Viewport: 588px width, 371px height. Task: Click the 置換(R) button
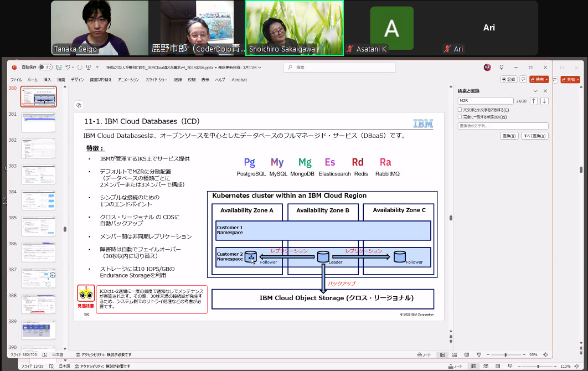509,136
